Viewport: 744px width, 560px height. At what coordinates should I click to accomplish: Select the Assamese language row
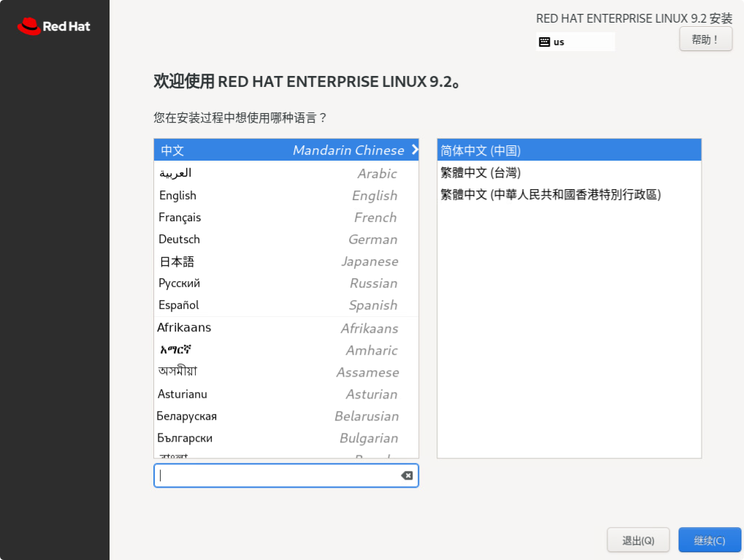(x=286, y=372)
